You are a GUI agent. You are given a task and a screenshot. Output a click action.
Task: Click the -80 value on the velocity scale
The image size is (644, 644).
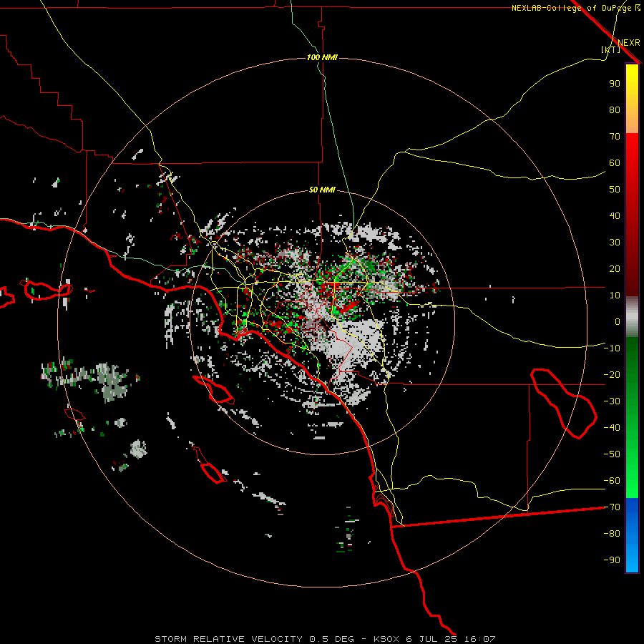click(612, 534)
